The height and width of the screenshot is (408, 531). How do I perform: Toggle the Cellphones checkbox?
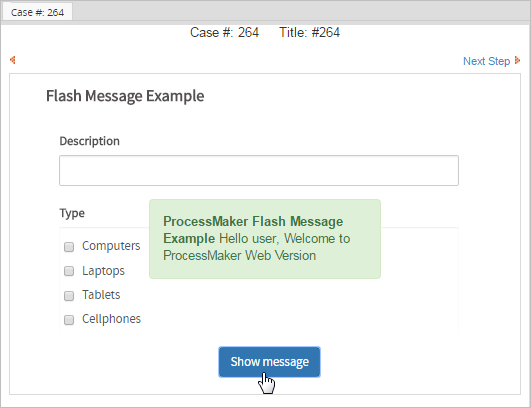click(x=69, y=320)
